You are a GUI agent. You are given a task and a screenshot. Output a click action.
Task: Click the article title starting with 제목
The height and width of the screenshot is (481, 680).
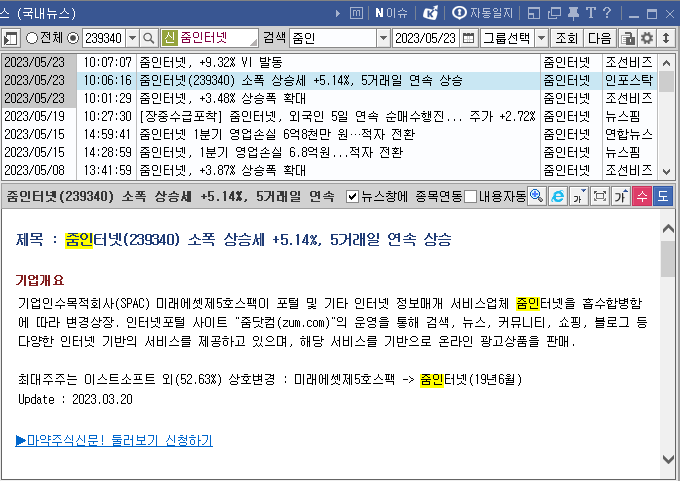[x=234, y=239]
